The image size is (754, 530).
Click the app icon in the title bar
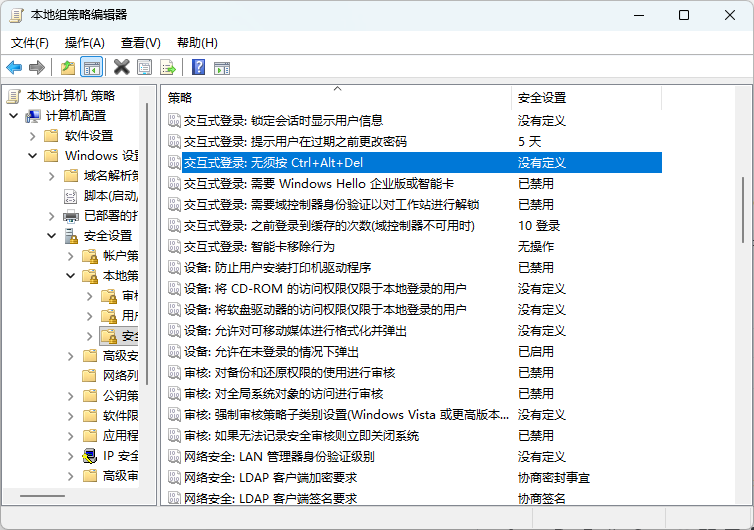(x=17, y=15)
